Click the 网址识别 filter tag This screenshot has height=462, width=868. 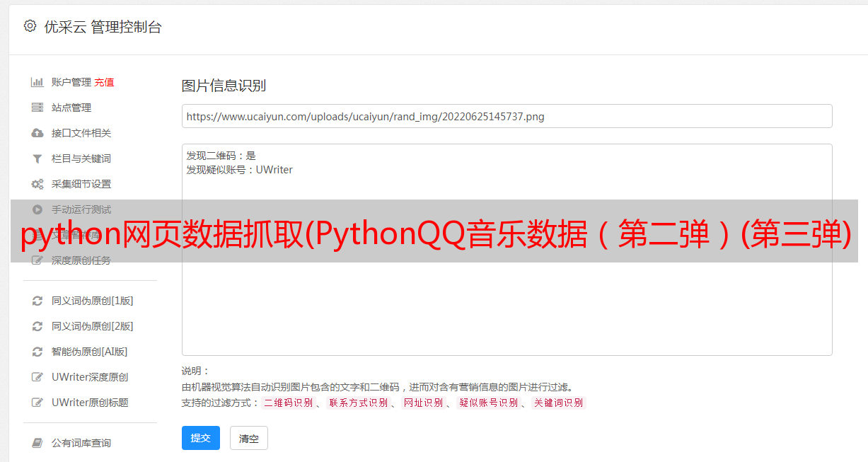[423, 403]
